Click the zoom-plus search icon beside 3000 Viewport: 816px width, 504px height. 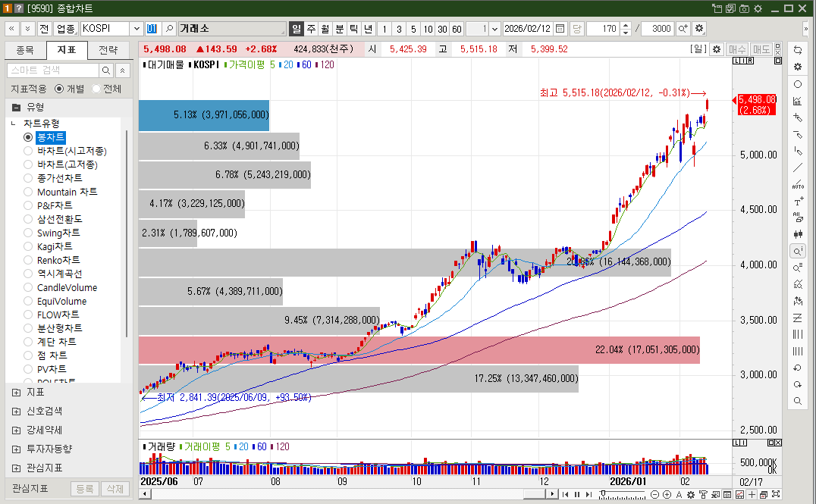[683, 29]
